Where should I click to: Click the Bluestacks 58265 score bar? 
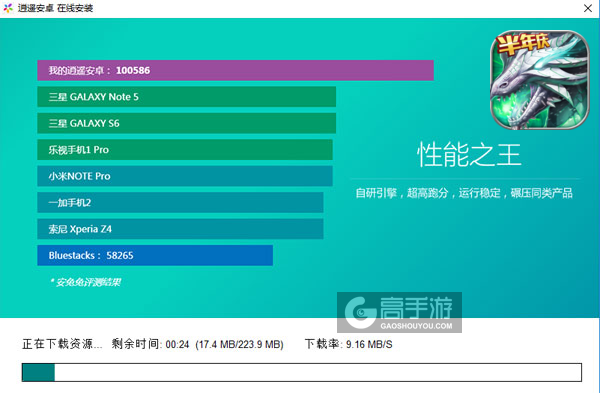coord(155,255)
